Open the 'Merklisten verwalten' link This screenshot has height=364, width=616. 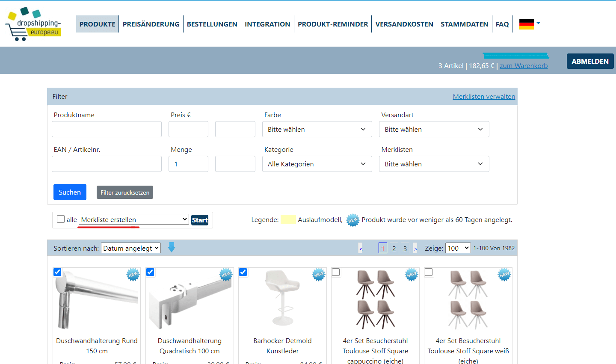coord(484,97)
